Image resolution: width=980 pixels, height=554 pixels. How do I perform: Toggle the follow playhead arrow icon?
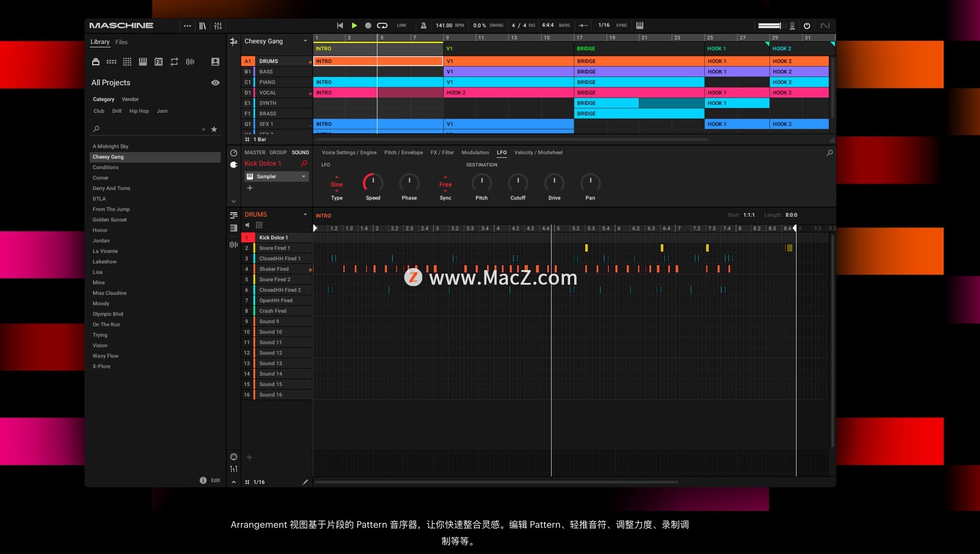(x=583, y=26)
